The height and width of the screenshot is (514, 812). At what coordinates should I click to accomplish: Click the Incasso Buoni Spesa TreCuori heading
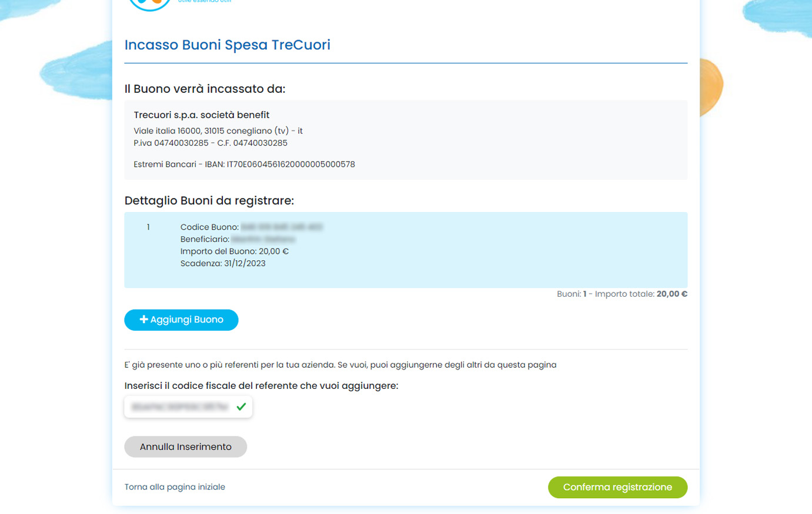point(227,45)
